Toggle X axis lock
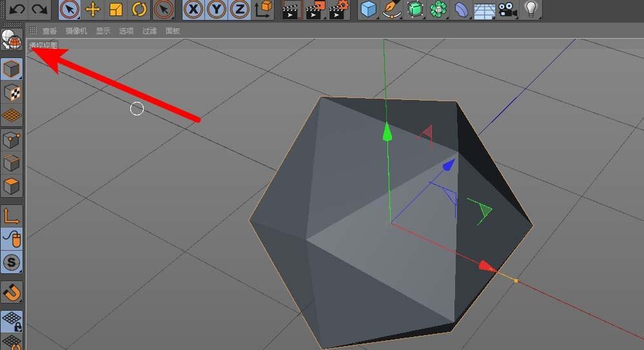This screenshot has height=350, width=644. point(193,9)
